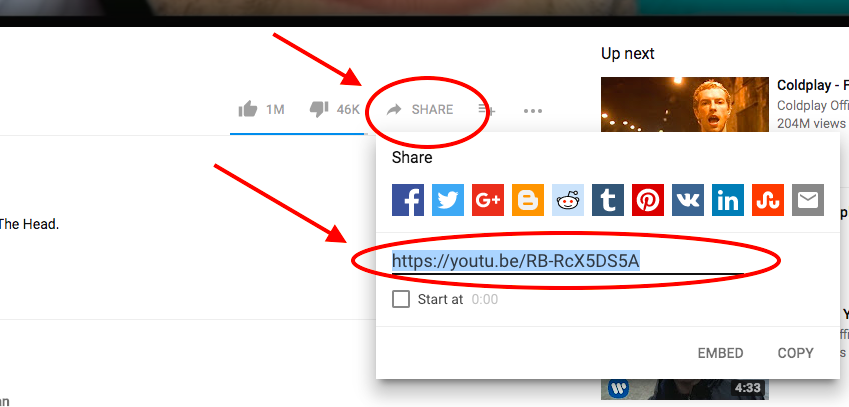Viewport: 849px width, 407px height.
Task: Choose the StumbleUpon share icon
Action: (768, 201)
